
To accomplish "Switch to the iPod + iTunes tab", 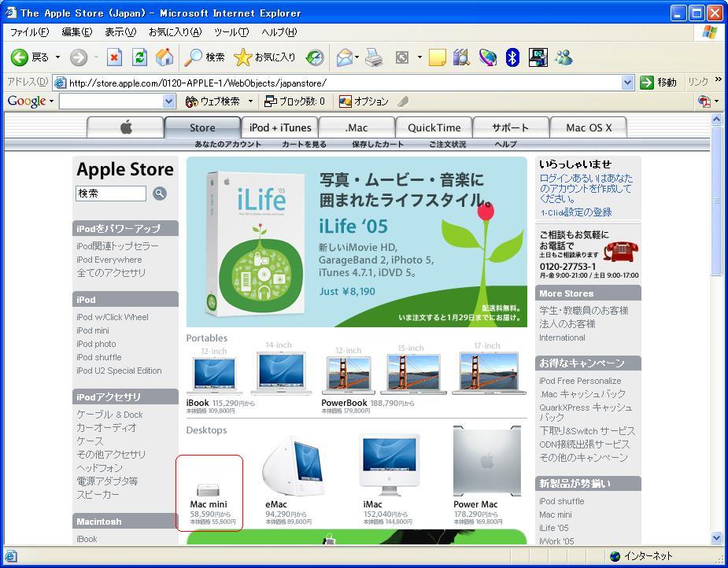I will [x=280, y=127].
